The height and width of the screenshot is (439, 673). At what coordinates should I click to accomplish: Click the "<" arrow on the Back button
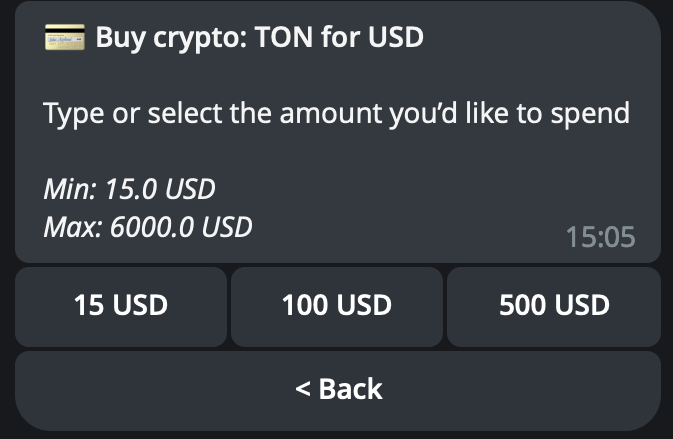(x=302, y=388)
